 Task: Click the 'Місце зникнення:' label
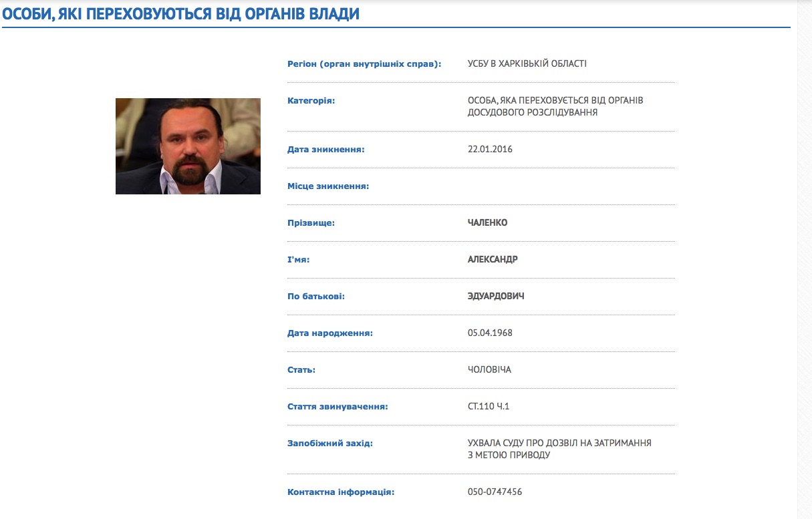(327, 186)
